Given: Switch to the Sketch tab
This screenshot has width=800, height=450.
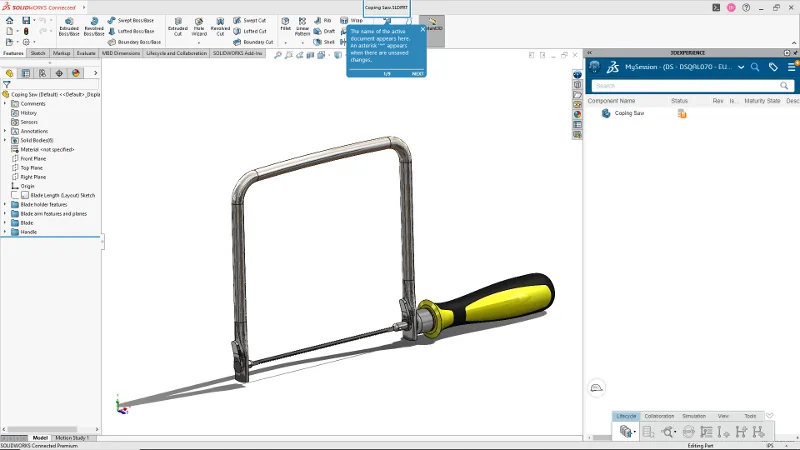Looking at the screenshot, I should 38,53.
